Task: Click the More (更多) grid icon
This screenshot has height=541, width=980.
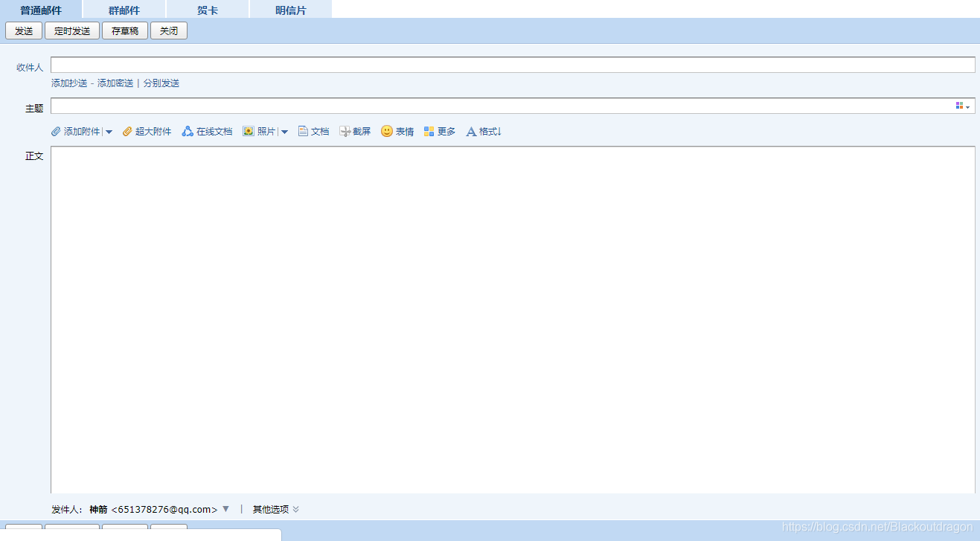Action: coord(429,132)
